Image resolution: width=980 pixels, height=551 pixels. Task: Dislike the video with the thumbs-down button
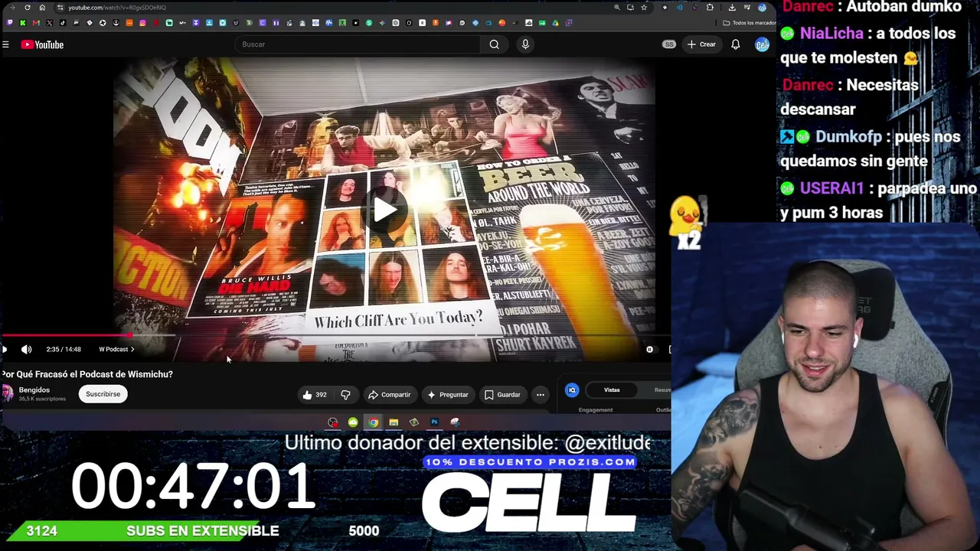coord(345,395)
